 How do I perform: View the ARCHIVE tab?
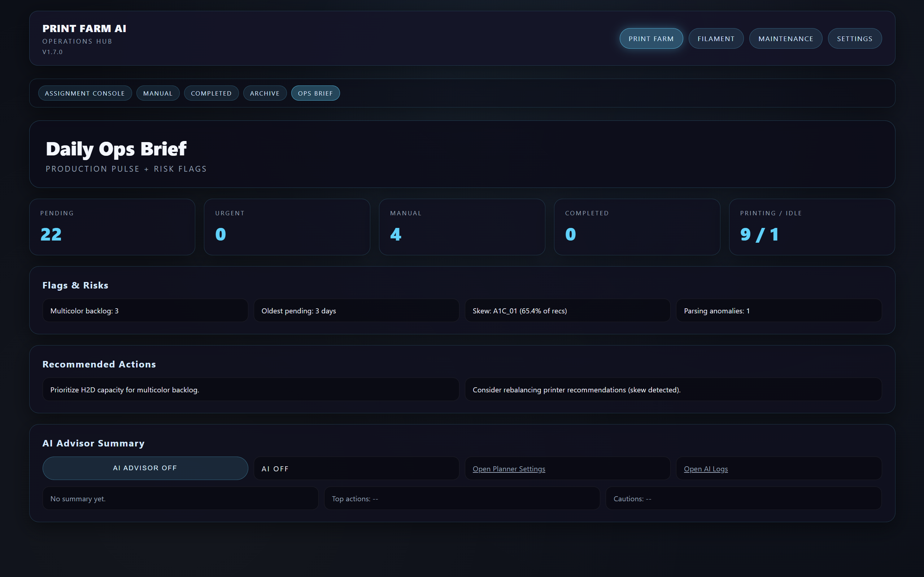[265, 93]
